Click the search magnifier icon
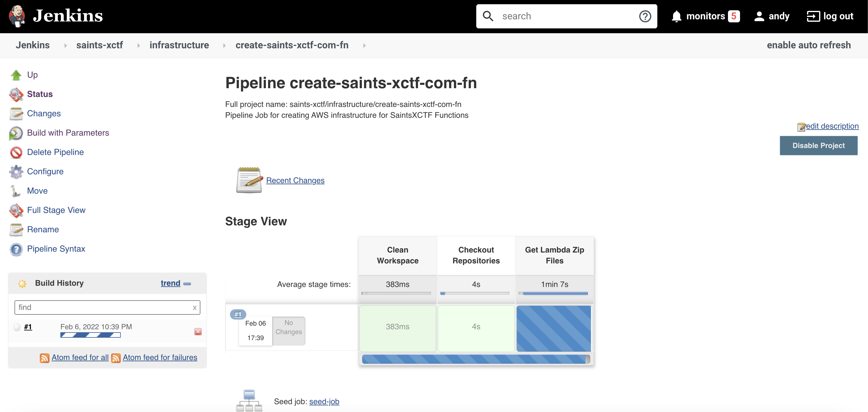This screenshot has width=868, height=412. (x=488, y=16)
